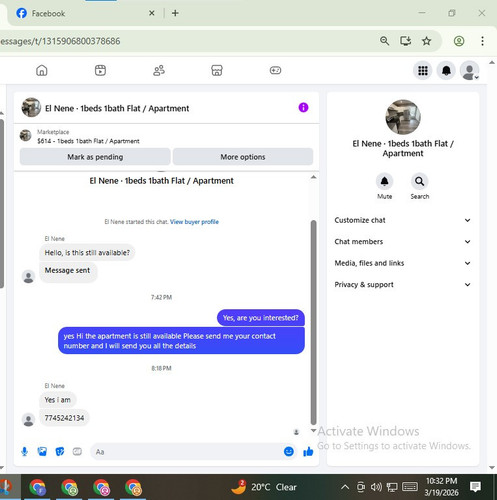The width and height of the screenshot is (497, 500).
Task: Open the second Chrome taskbar icon
Action: click(69, 487)
